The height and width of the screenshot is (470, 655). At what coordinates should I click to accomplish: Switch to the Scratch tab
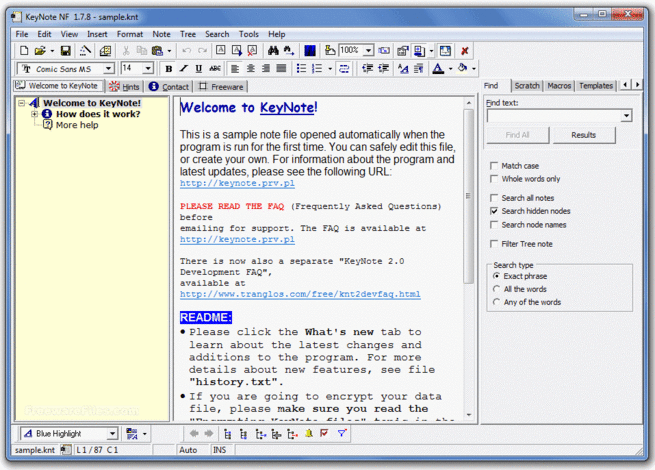527,86
